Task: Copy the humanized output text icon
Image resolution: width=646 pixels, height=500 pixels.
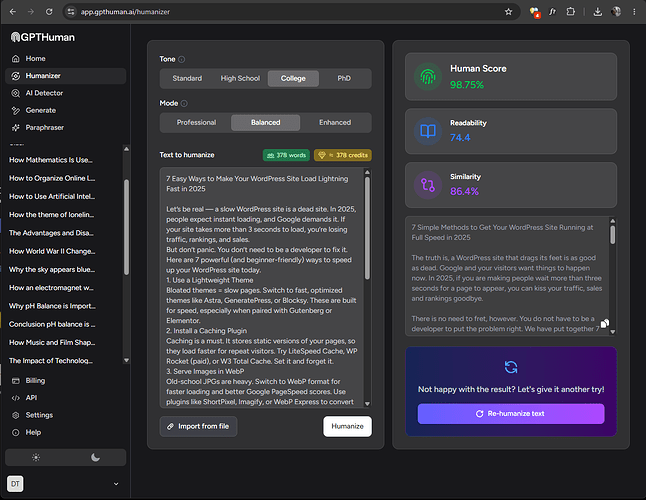Action: click(604, 323)
